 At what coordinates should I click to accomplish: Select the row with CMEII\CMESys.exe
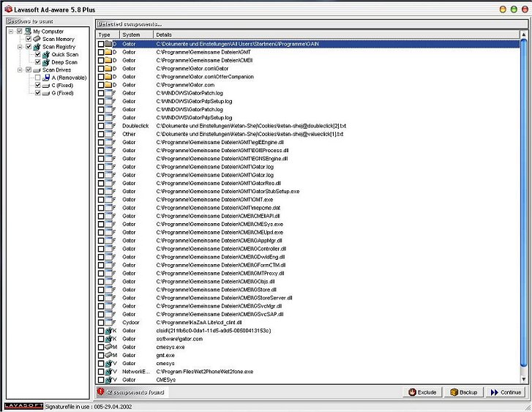pos(308,224)
